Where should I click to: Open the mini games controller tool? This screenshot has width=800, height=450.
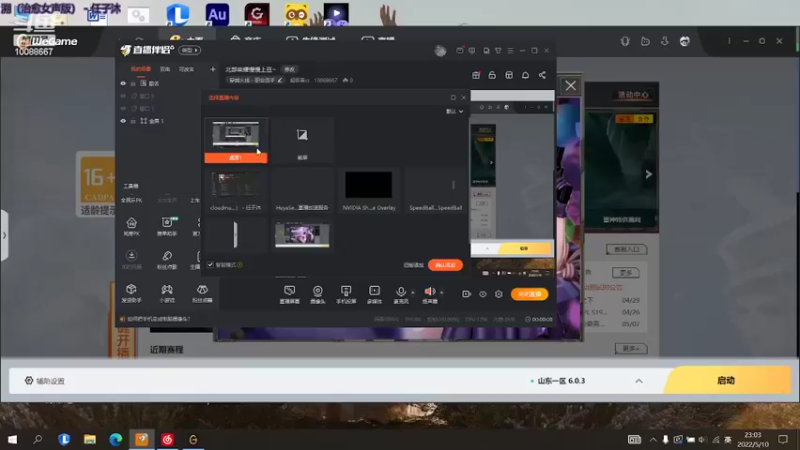coord(167,293)
